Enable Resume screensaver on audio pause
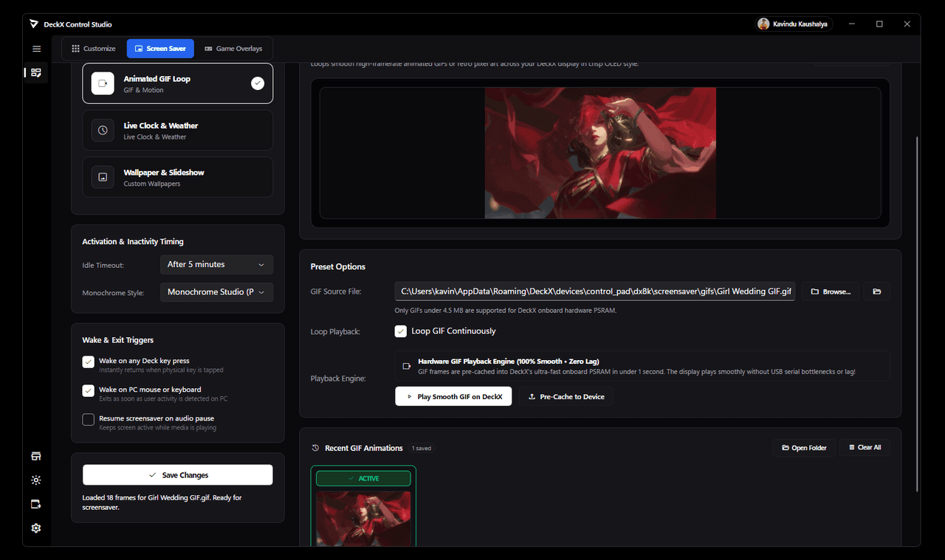 pos(89,419)
